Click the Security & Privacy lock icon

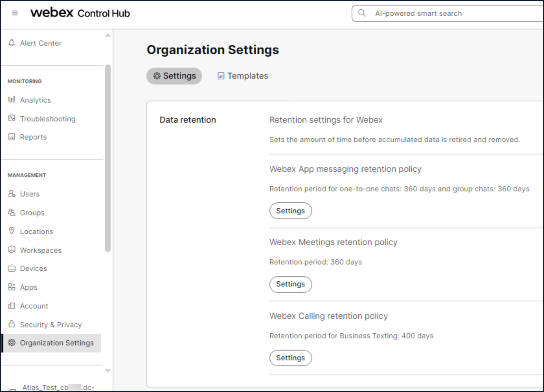pos(12,324)
